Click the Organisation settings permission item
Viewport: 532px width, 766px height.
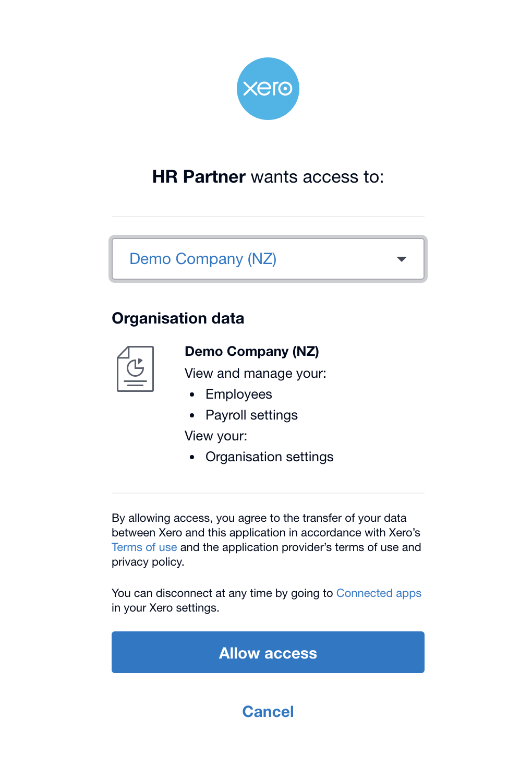point(270,457)
